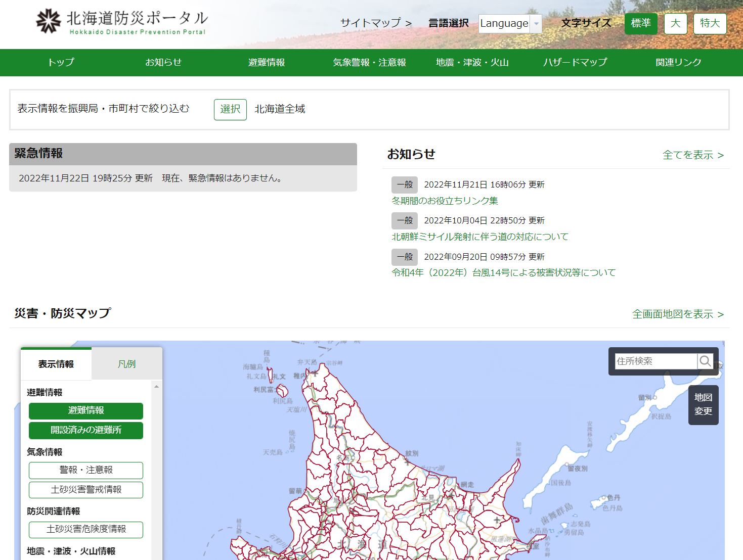Open the 避難情報 navigation menu
This screenshot has width=743, height=560.
point(267,63)
